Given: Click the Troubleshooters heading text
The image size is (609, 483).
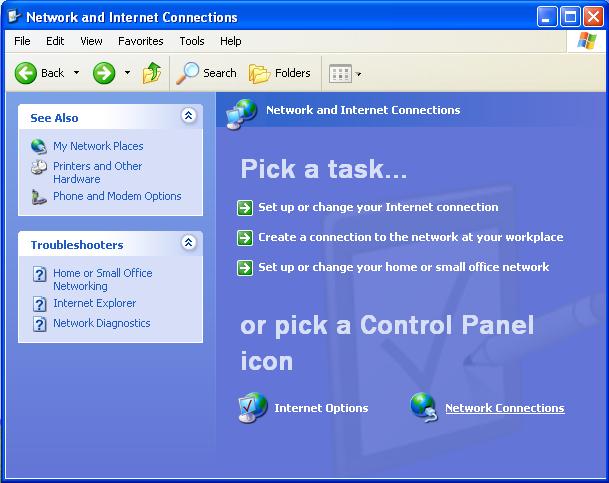Looking at the screenshot, I should click(x=77, y=245).
